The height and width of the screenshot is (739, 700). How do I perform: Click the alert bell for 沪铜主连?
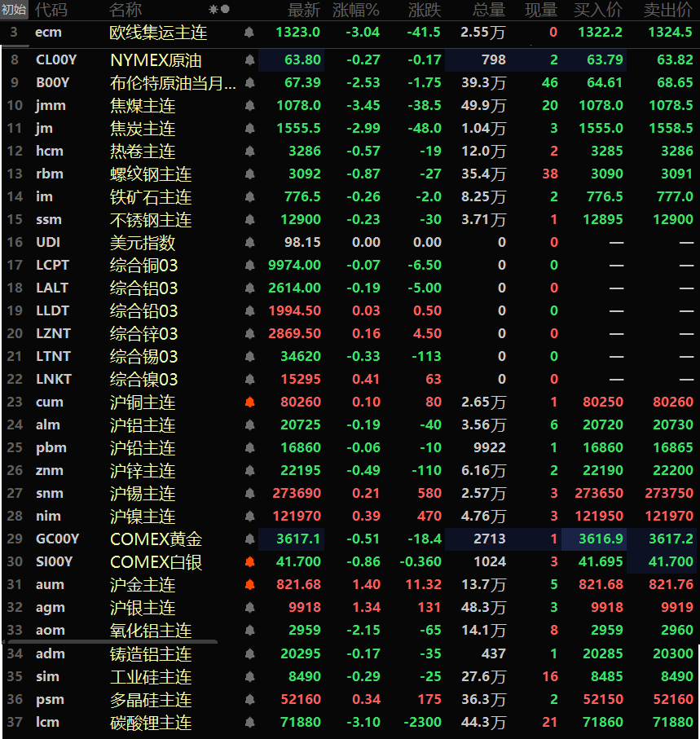249,402
